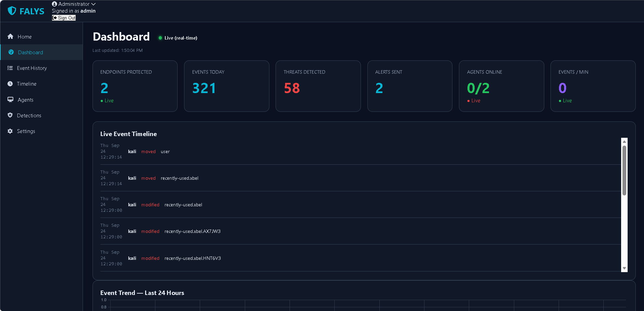Open the Agents page

pos(41,100)
